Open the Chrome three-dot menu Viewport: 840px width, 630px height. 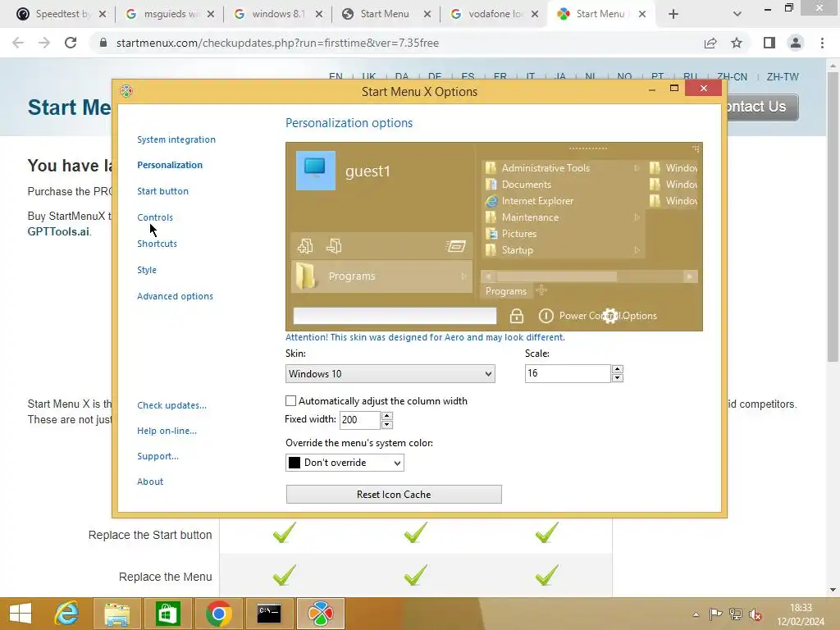coord(822,43)
